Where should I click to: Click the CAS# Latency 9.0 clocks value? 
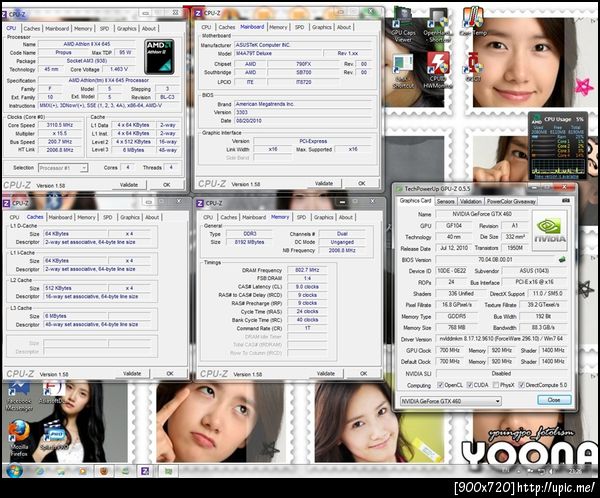[307, 287]
